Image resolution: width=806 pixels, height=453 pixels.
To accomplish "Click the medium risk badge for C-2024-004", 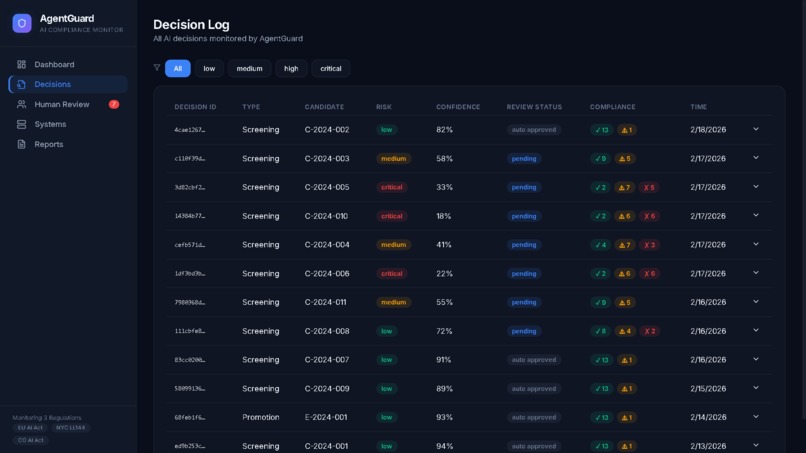I will click(394, 245).
